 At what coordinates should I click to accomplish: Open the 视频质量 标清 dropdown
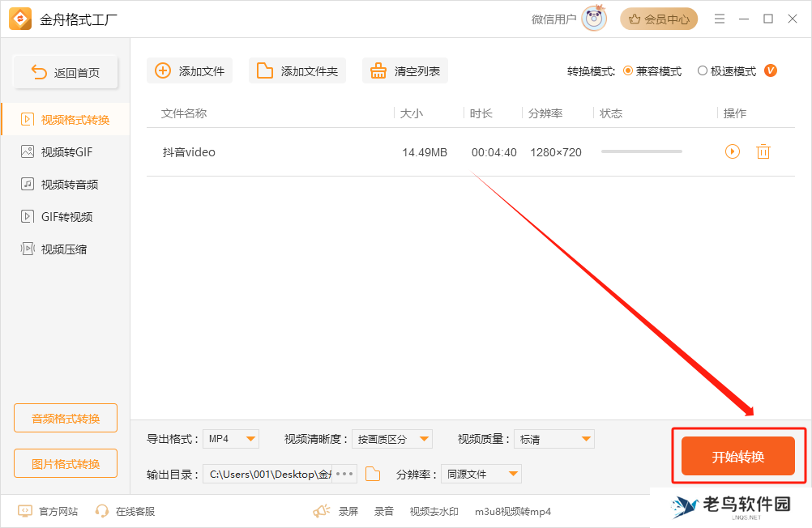coord(554,439)
